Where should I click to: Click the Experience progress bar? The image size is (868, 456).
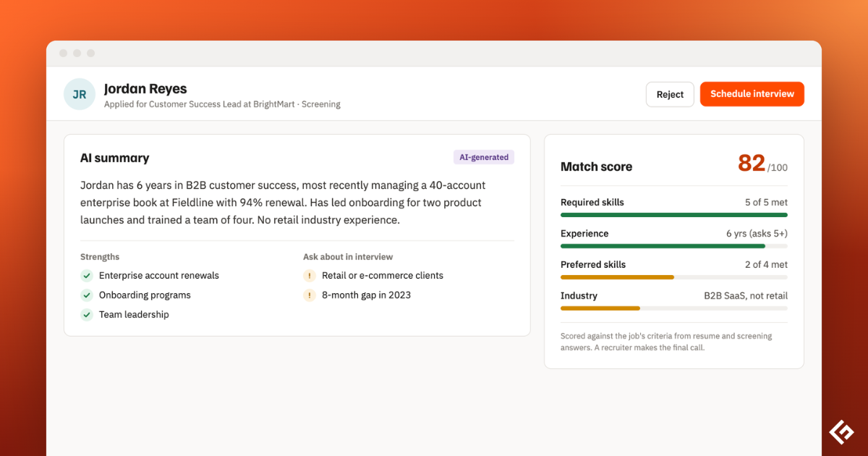674,246
